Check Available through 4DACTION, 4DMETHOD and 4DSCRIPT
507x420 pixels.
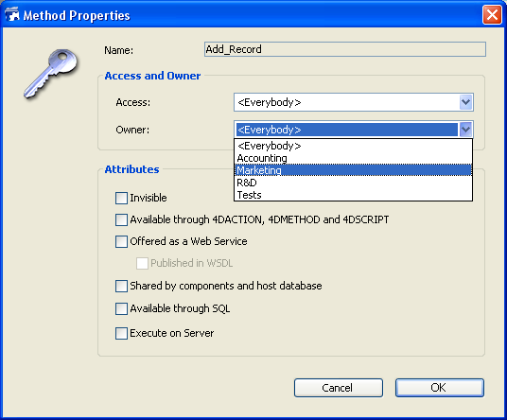click(x=121, y=219)
